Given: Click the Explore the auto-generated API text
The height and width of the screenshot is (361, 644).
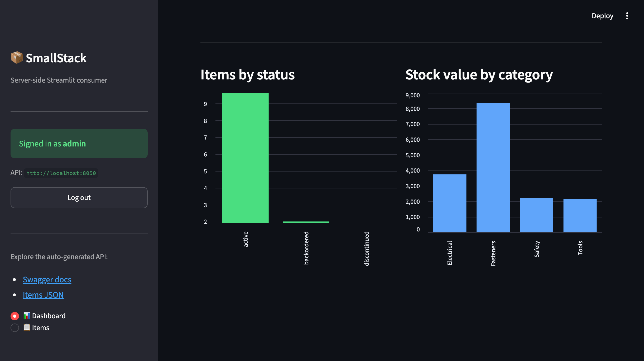Looking at the screenshot, I should [x=59, y=257].
